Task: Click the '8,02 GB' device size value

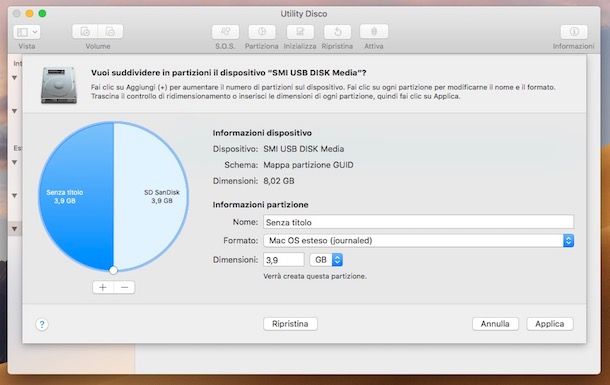Action: 279,181
